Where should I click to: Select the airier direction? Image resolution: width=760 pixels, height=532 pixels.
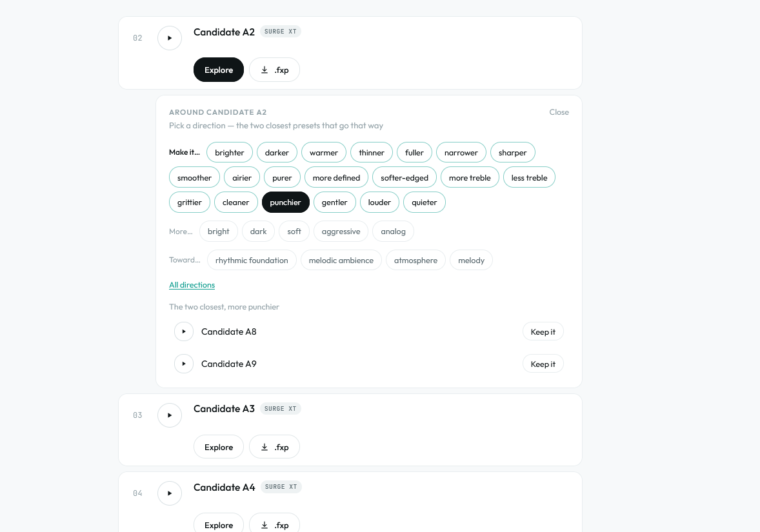click(242, 178)
